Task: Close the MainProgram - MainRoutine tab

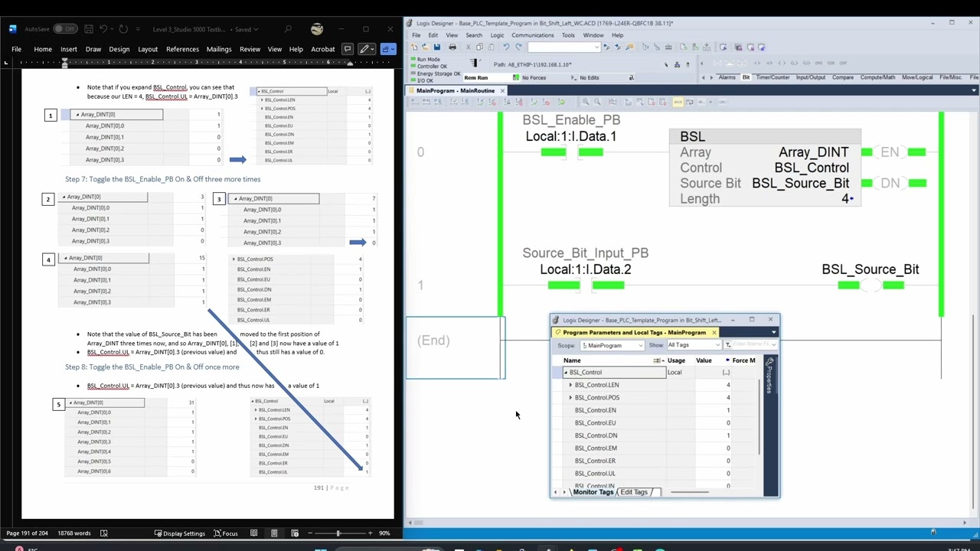Action: tap(502, 90)
